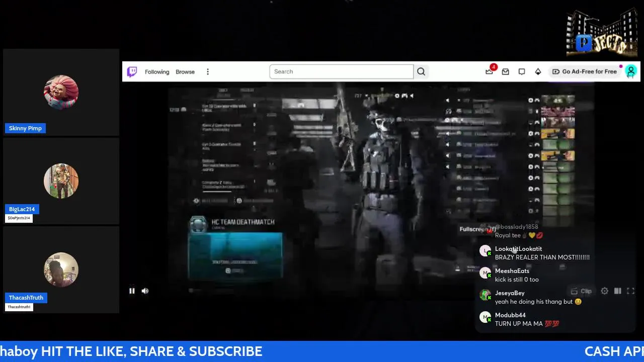Image resolution: width=644 pixels, height=362 pixels.
Task: Click the 'yeah he doing his thang but' message
Action: (538, 302)
